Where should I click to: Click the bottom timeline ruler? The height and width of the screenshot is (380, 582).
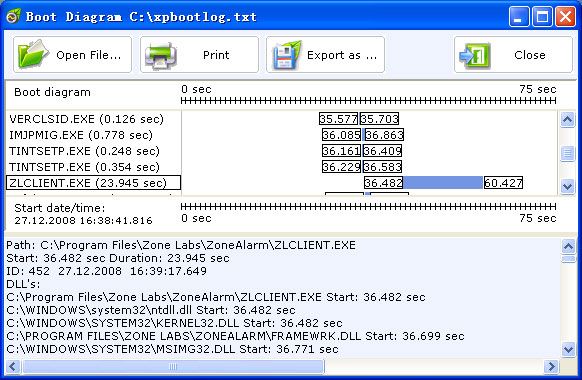pos(368,206)
